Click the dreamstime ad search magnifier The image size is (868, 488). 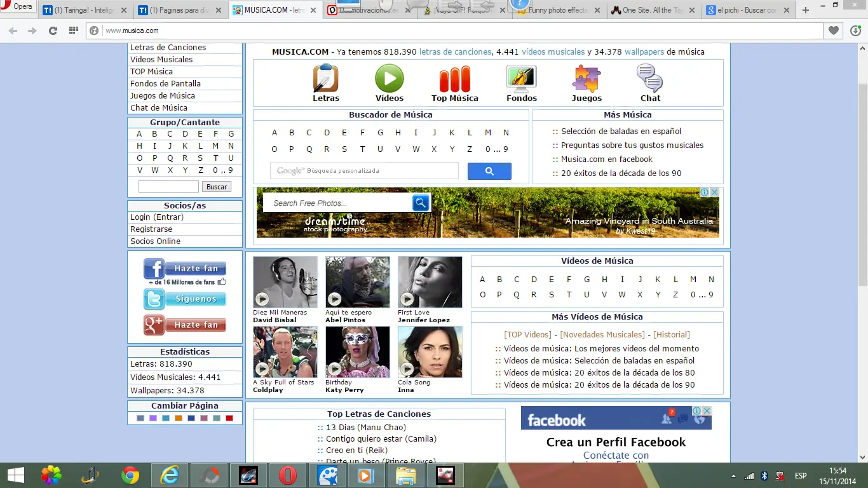pos(421,203)
